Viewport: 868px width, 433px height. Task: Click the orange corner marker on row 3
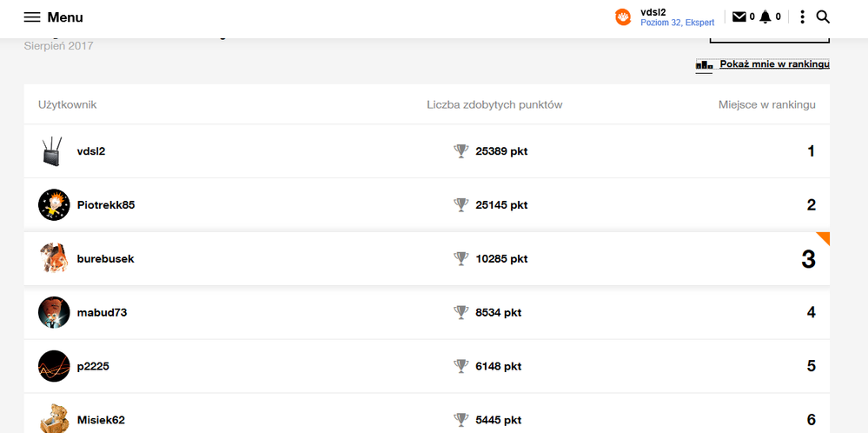point(823,238)
